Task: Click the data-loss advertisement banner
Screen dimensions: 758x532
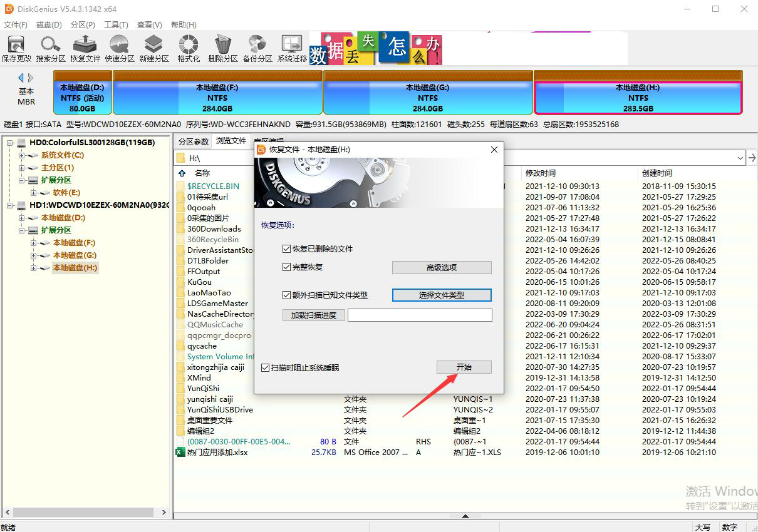Action: point(376,48)
